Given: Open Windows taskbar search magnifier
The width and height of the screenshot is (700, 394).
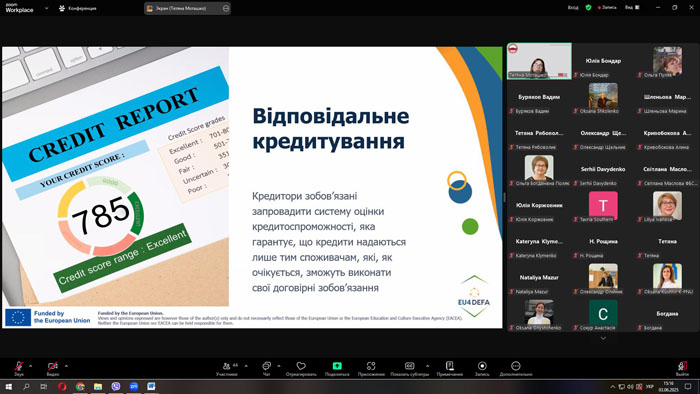Looking at the screenshot, I should click(26, 386).
